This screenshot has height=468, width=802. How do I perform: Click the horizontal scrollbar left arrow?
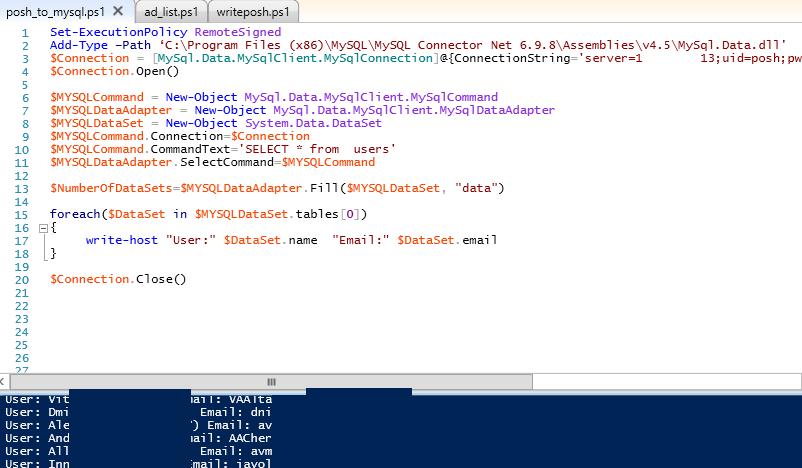click(6, 381)
